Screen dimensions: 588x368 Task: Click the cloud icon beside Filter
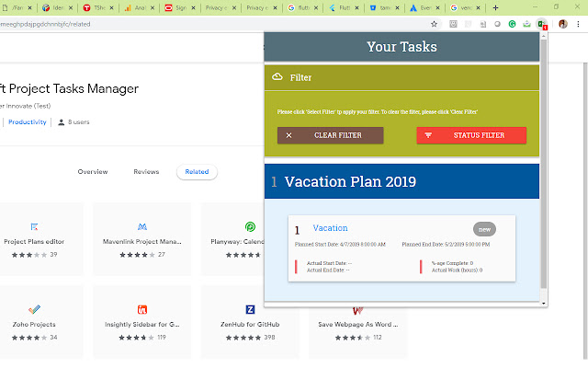pos(277,77)
